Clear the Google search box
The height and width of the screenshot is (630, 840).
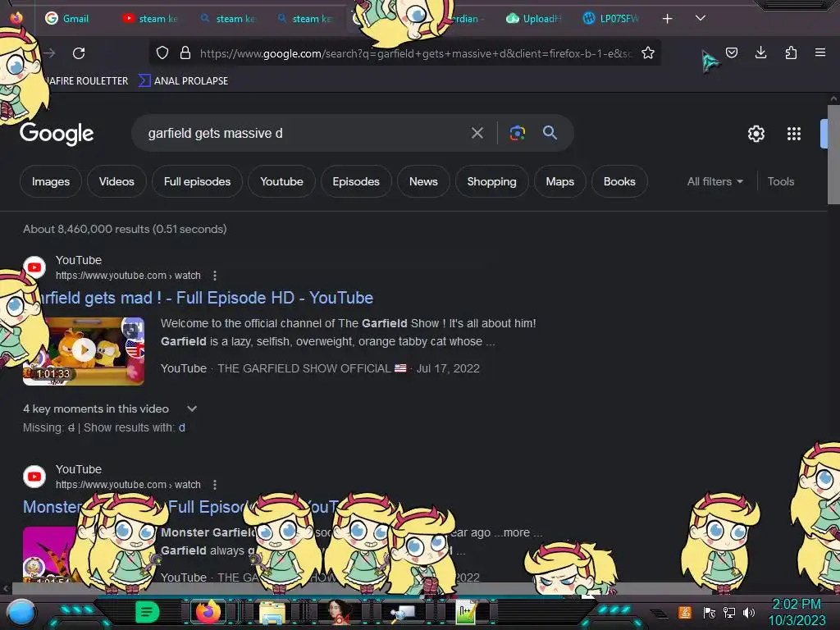click(477, 133)
